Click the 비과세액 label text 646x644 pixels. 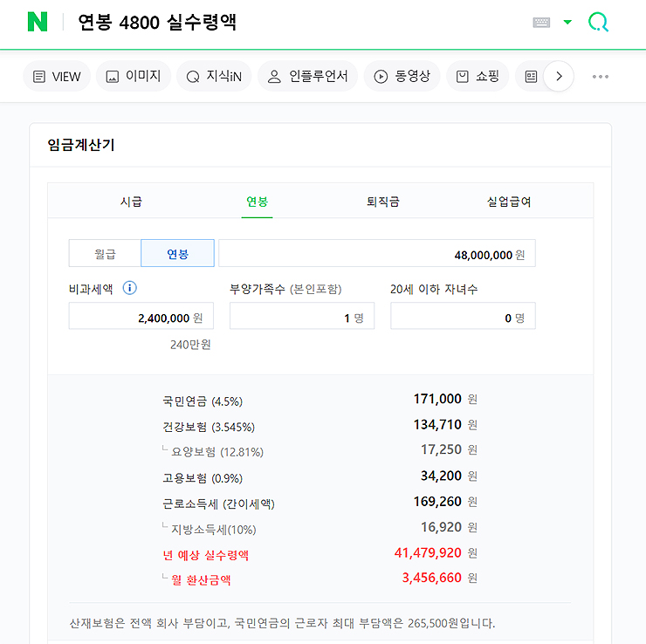pyautogui.click(x=91, y=289)
